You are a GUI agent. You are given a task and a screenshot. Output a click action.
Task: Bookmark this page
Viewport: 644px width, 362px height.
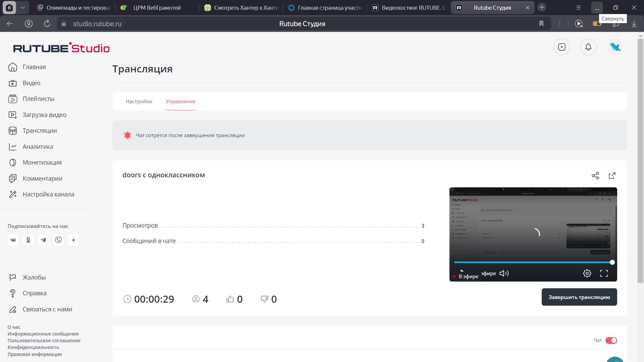coord(541,23)
